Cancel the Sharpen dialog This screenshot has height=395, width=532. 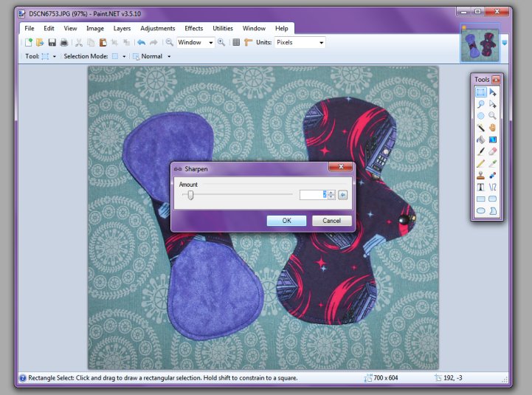point(331,221)
